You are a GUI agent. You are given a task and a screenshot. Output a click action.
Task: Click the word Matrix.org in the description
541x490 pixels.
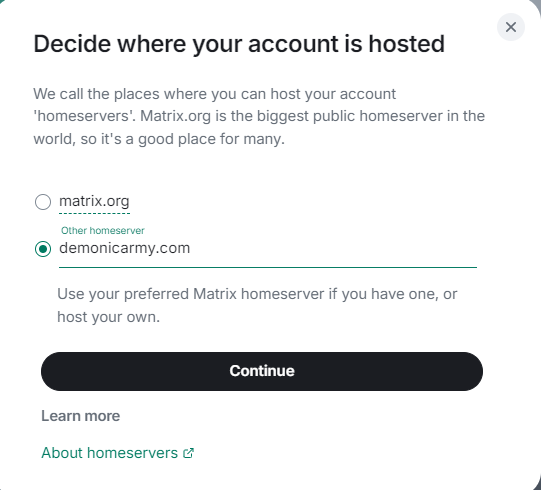pyautogui.click(x=175, y=116)
